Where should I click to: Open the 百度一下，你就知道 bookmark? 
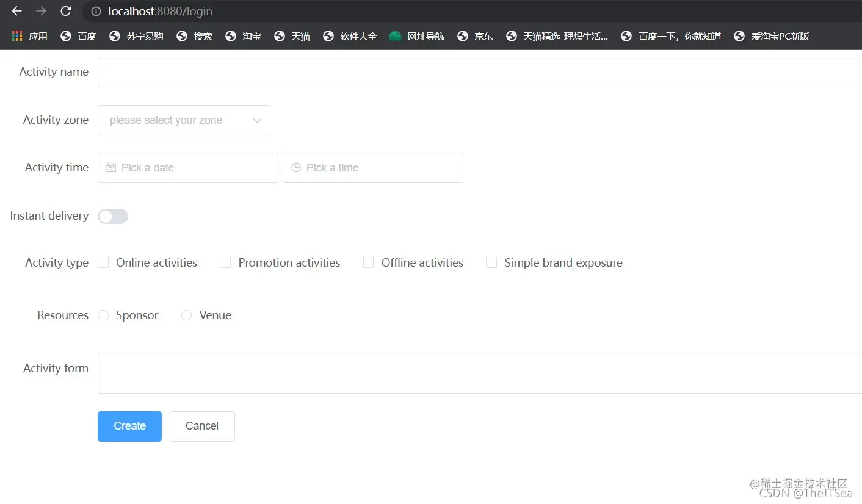[x=671, y=36]
